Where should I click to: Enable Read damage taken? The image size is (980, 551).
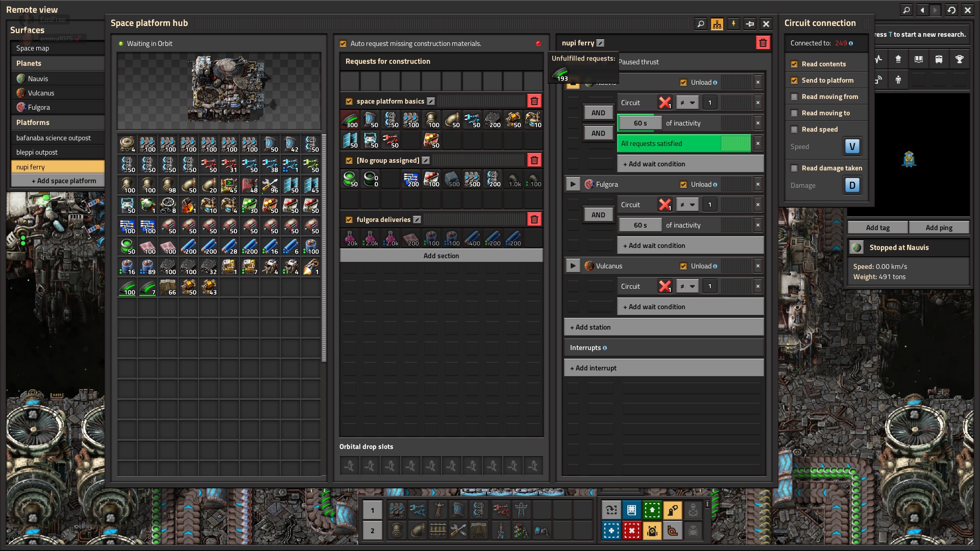click(x=794, y=168)
